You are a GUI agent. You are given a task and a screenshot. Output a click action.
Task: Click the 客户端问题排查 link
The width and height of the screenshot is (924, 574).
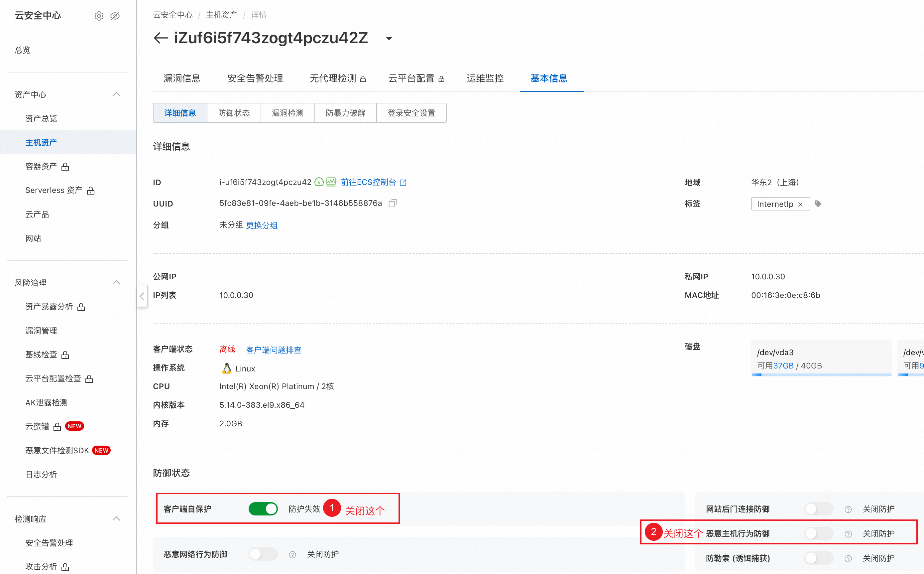click(274, 350)
